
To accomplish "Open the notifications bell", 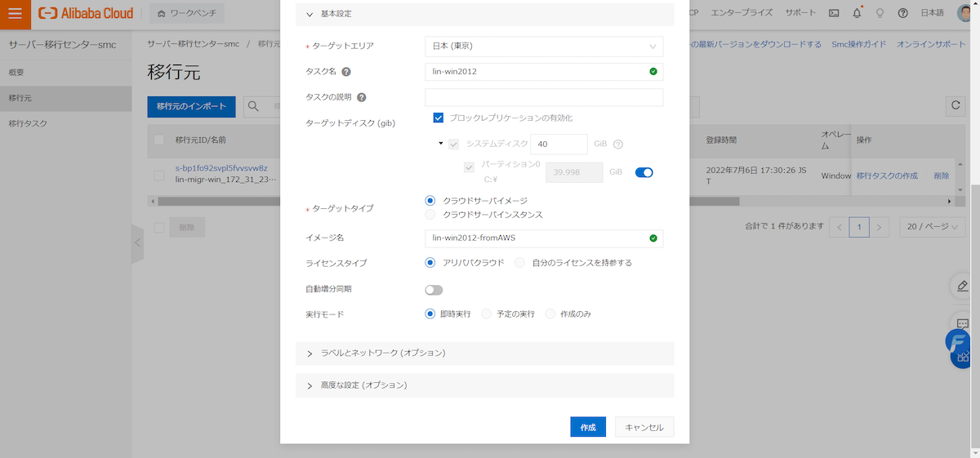I will pos(857,13).
